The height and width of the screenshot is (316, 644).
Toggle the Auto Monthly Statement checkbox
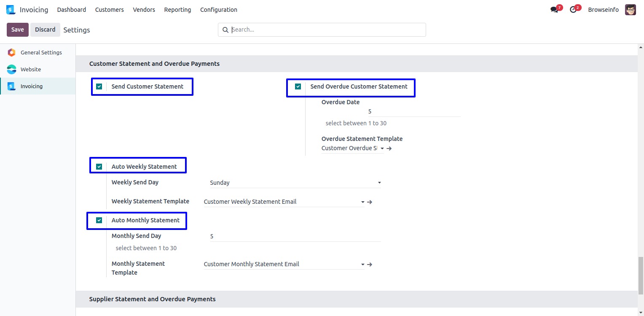[x=99, y=220]
